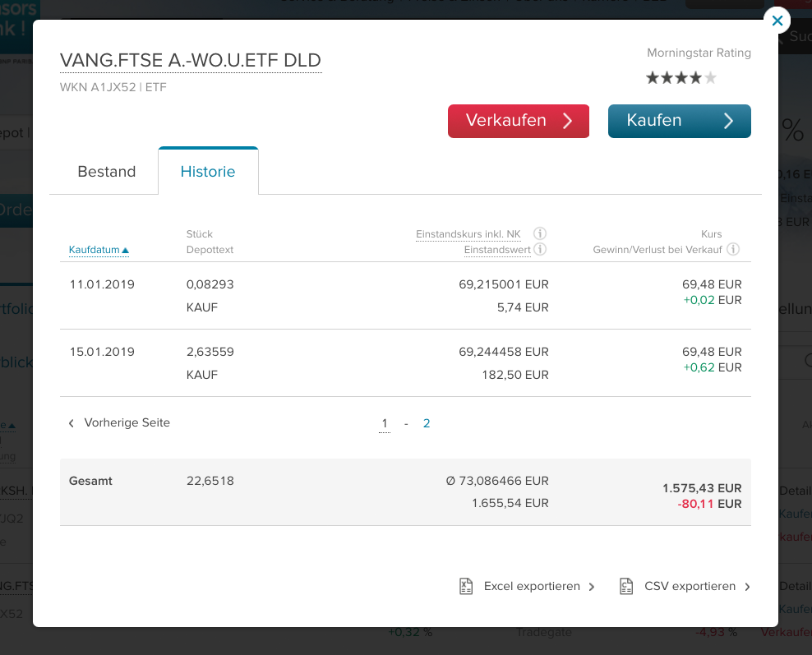Toggle the Kaufdatum sort arrow
The width and height of the screenshot is (812, 655).
[125, 251]
